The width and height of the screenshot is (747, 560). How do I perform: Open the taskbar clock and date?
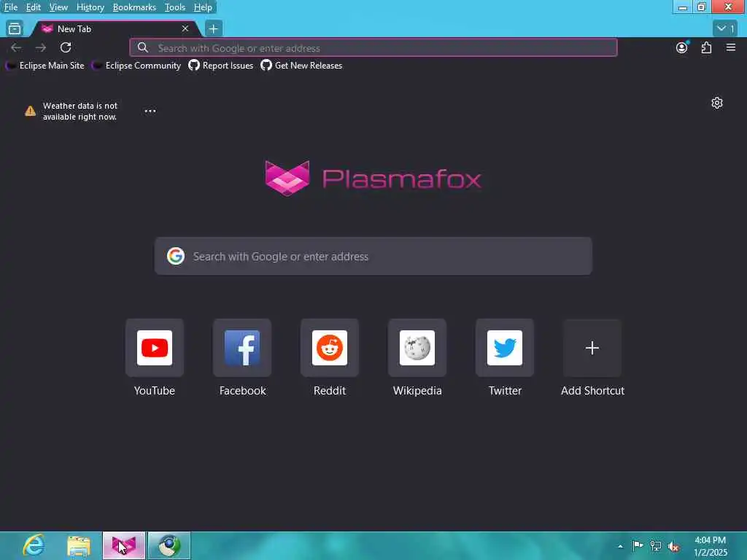711,546
